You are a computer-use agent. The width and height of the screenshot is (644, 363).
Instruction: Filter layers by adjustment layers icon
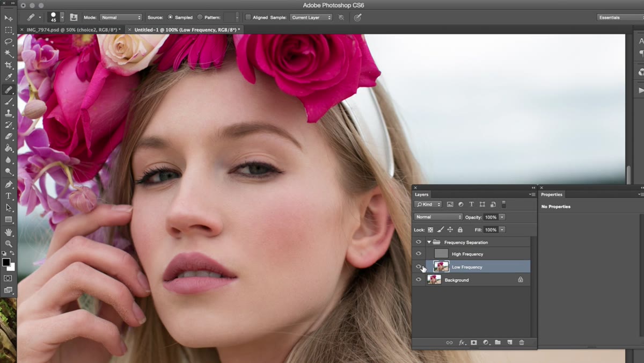[460, 205]
